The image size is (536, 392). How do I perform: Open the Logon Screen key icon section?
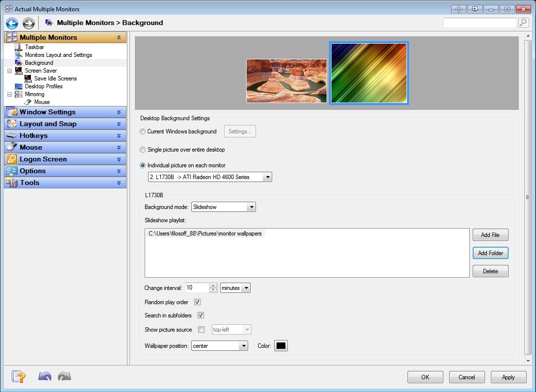12,159
